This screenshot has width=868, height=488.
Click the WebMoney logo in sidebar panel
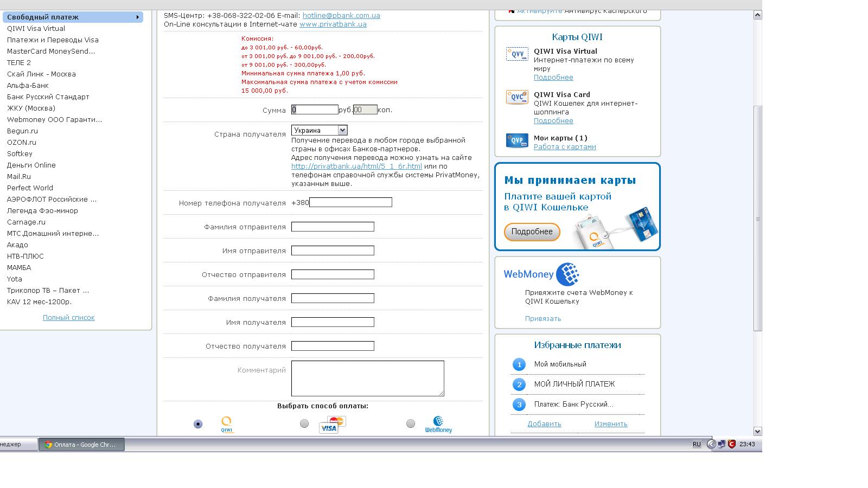pyautogui.click(x=541, y=274)
